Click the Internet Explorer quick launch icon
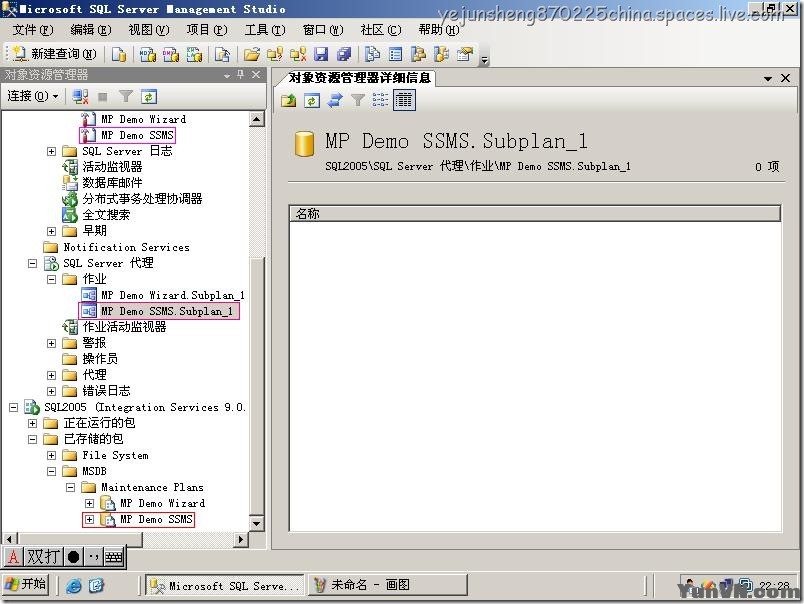The height and width of the screenshot is (604, 804). pos(74,586)
